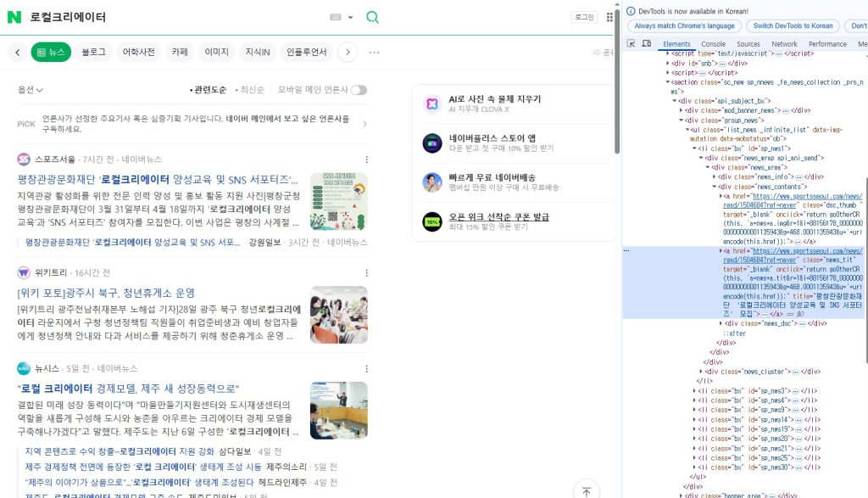This screenshot has width=868, height=498.
Task: Click the 스포츠서울 press logo icon
Action: [x=24, y=159]
